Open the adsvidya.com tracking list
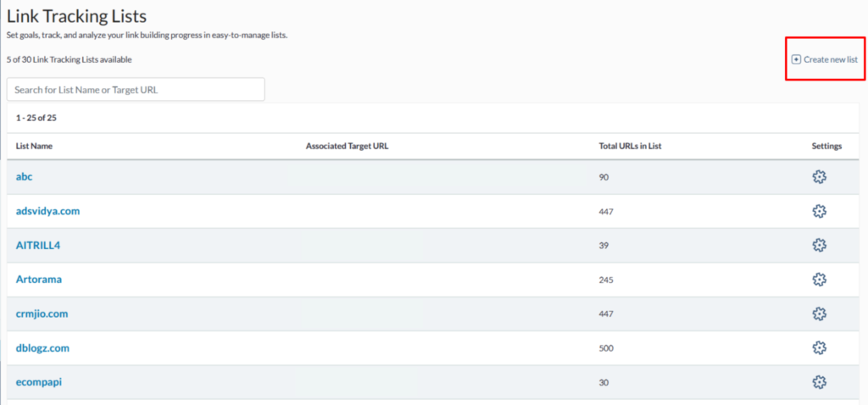868x405 pixels. 48,211
